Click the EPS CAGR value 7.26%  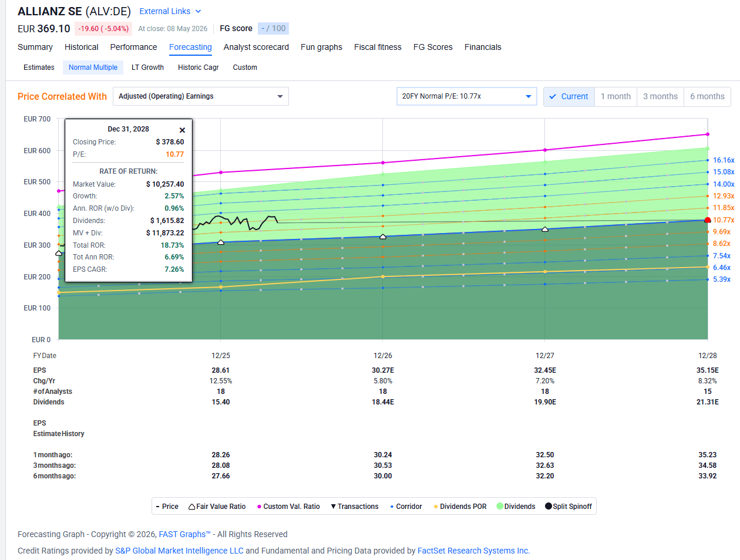click(x=174, y=269)
